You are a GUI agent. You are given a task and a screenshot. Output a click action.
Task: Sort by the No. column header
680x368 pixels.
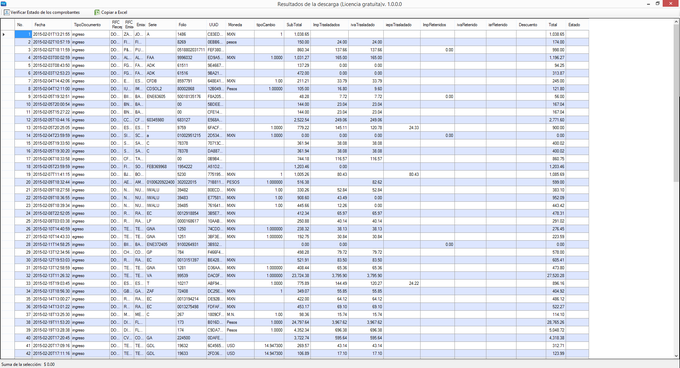click(x=23, y=25)
